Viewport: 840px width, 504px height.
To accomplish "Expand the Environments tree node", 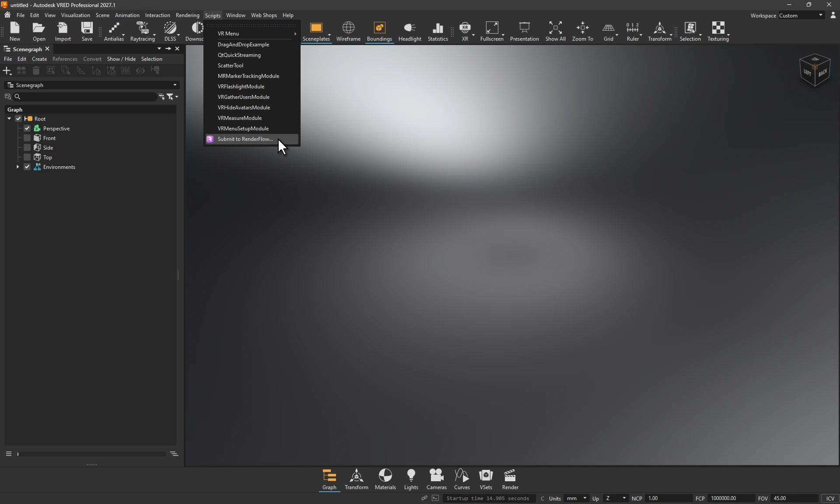I will (17, 167).
